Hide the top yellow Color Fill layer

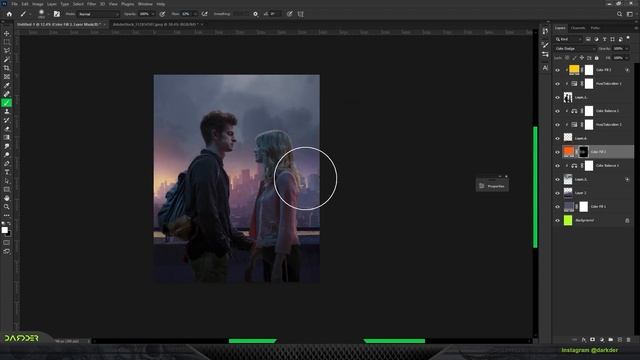[558, 70]
